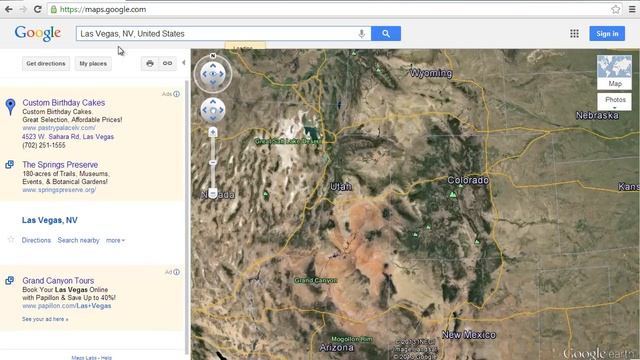Click the New Mexico map label

pos(469,335)
